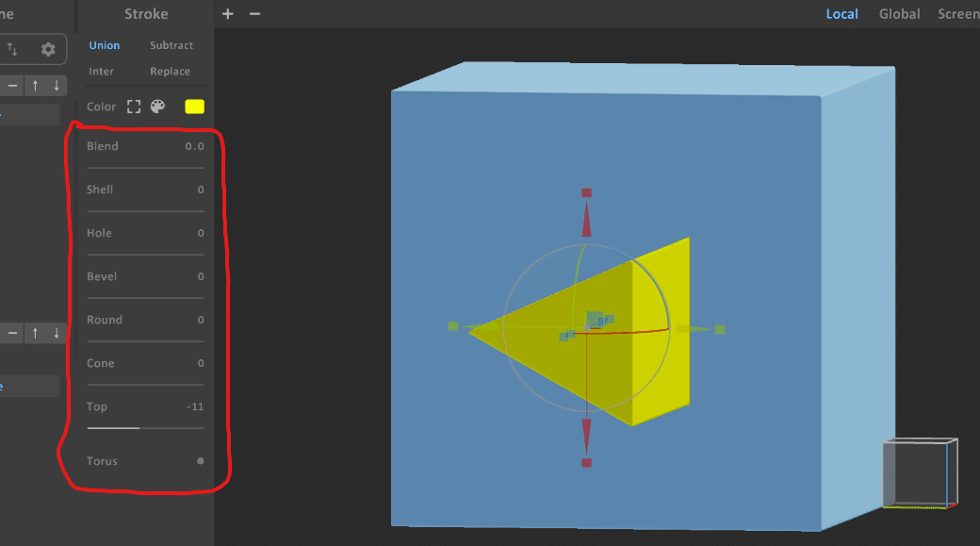Click the minus icon beside Stroke

click(255, 14)
